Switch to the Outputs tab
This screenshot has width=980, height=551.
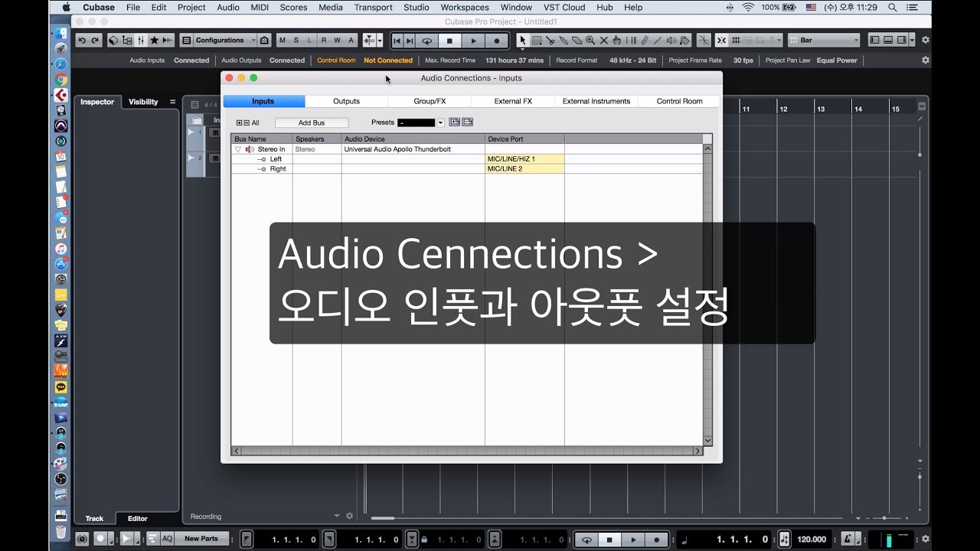click(x=346, y=101)
